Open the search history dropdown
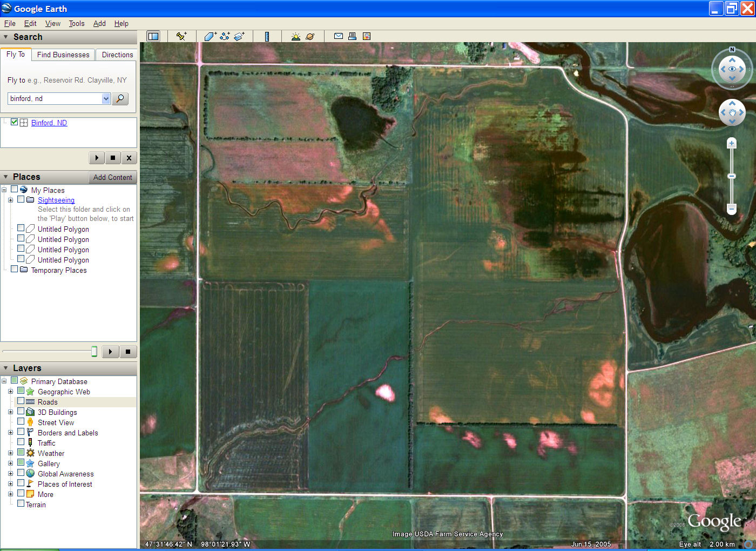Image resolution: width=756 pixels, height=551 pixels. click(x=106, y=98)
